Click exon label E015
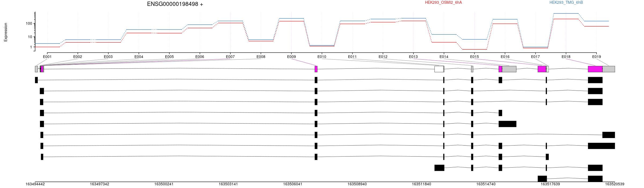This screenshot has height=188, width=644. click(x=474, y=57)
